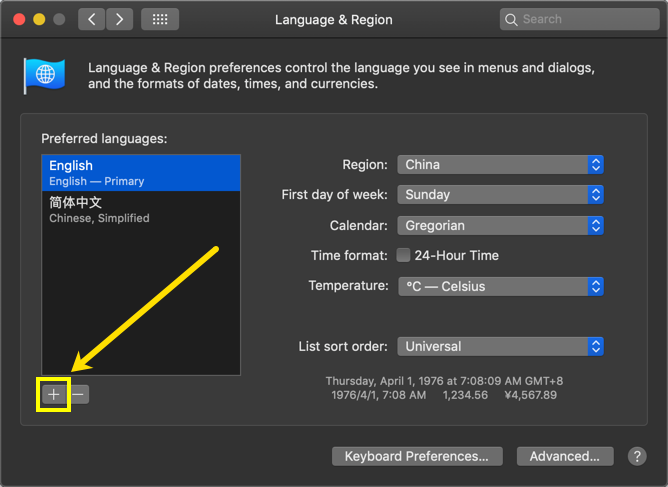Screen dimensions: 668x487
Task: Show all preferences grid icon
Action: [160, 19]
